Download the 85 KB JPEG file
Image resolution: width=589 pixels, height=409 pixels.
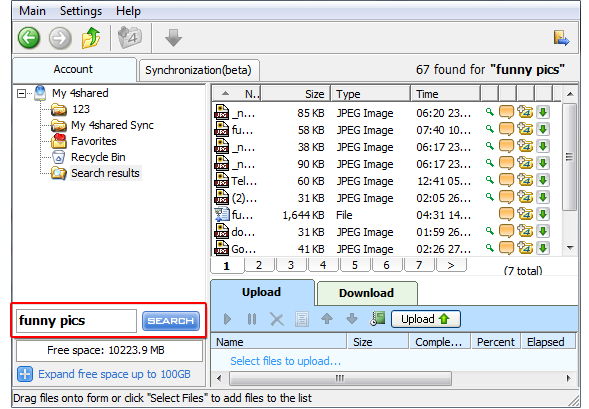pos(543,112)
